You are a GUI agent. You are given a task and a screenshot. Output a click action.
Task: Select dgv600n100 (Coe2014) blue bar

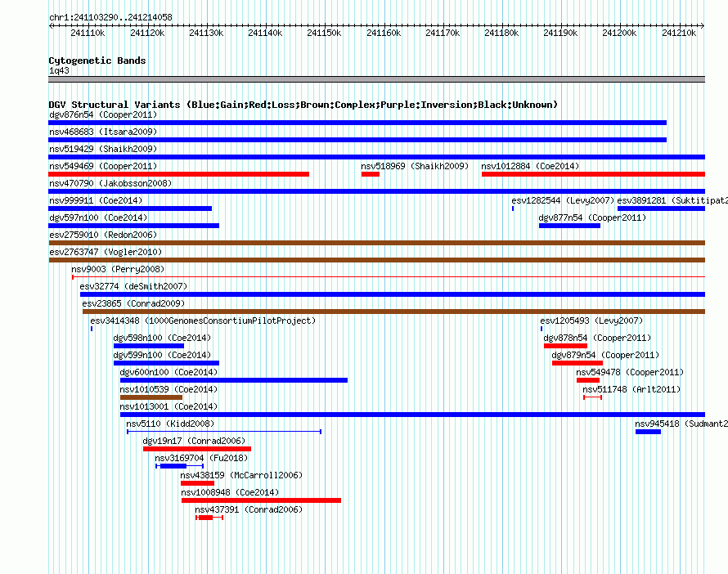point(234,380)
